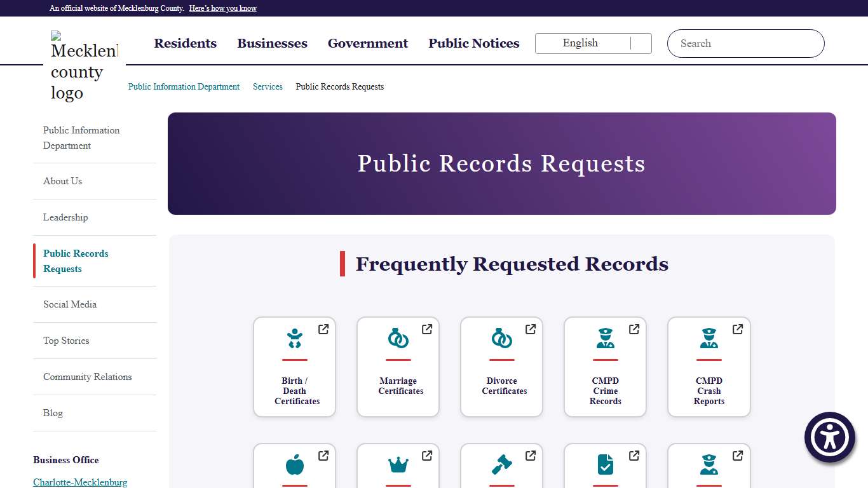
Task: Click the Charlotte-Mecklenburg business office link
Action: click(x=80, y=482)
